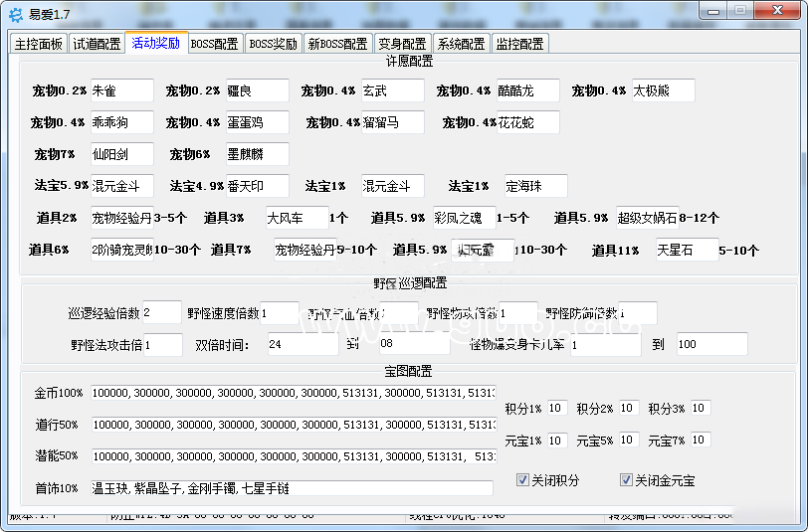808x532 pixels.
Task: Edit the 野怪防御倍数 value field
Action: tap(638, 312)
